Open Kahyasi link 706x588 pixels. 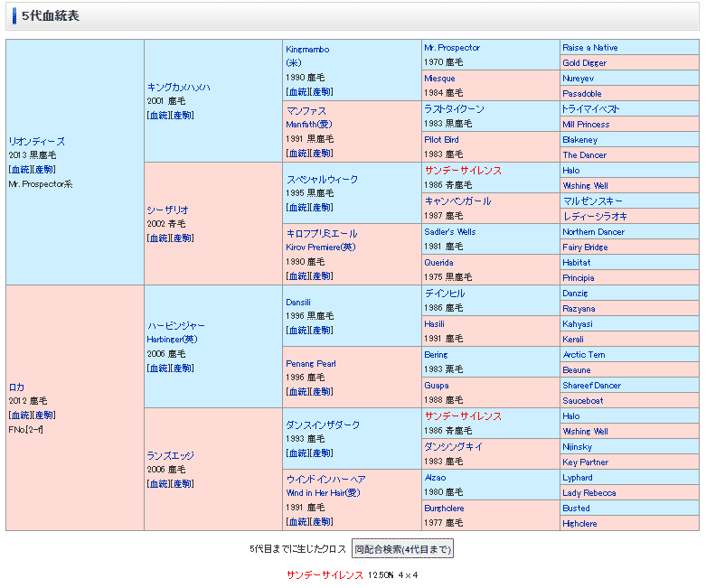(578, 324)
